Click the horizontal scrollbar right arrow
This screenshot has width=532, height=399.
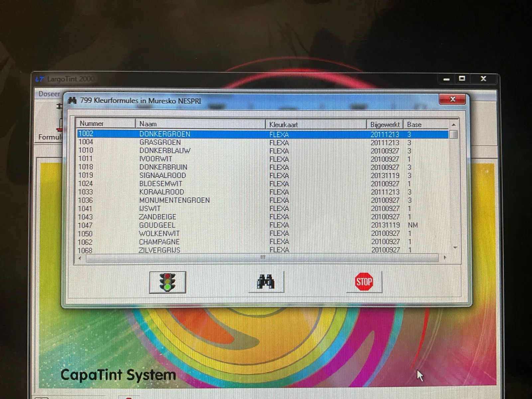[x=445, y=258]
